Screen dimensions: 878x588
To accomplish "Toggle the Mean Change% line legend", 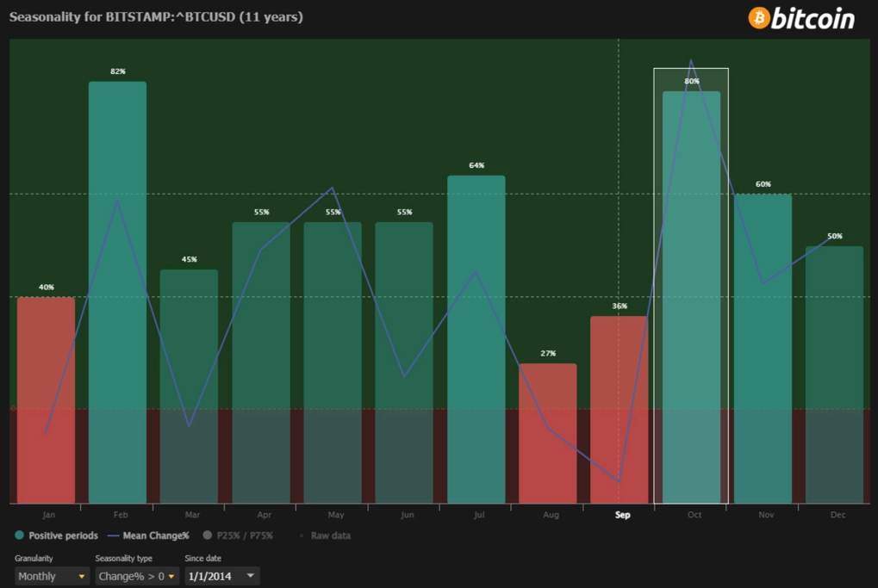I will pos(148,535).
